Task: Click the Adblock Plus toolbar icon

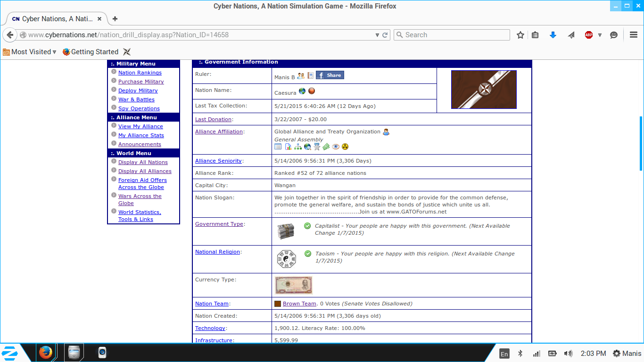Action: (588, 35)
